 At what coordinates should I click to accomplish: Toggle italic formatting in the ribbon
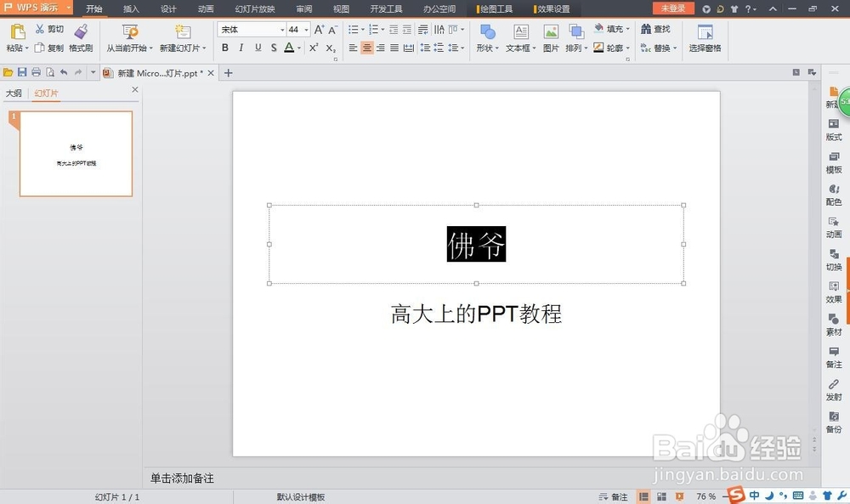tap(240, 48)
